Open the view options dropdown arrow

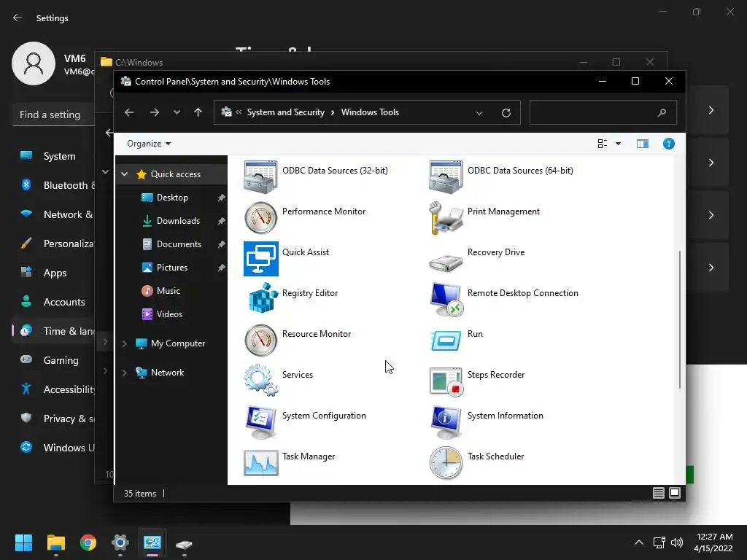pyautogui.click(x=618, y=144)
